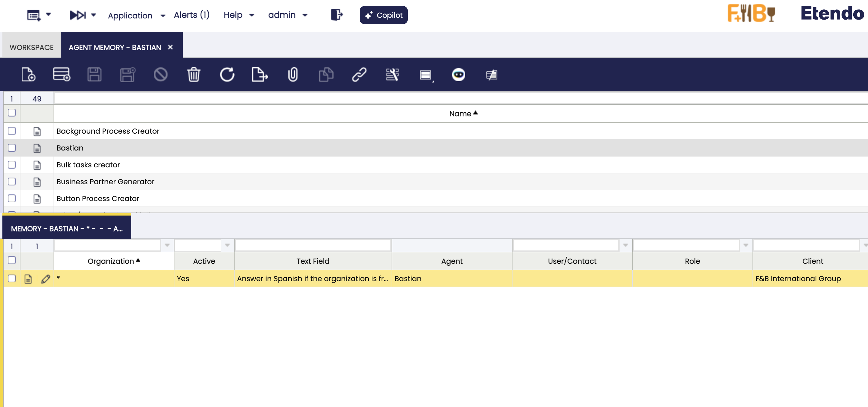The image size is (868, 407).
Task: Click the New Row in Grid icon
Action: (61, 74)
